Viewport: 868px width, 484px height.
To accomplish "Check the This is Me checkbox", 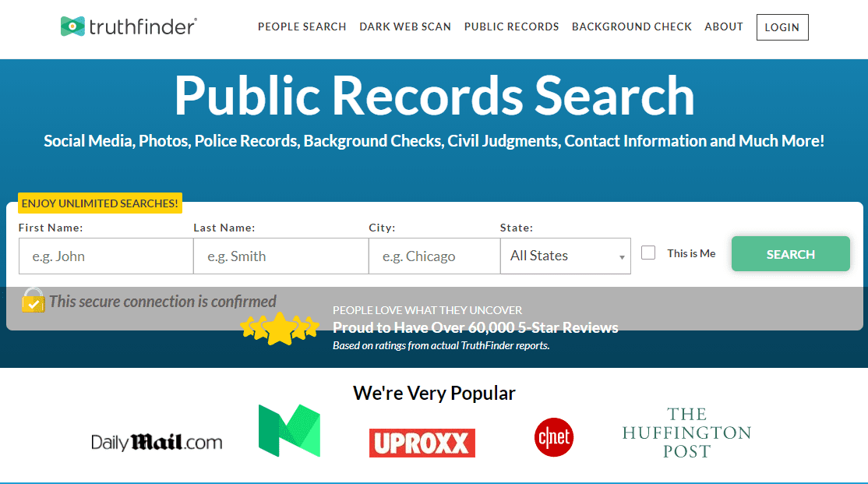I will [x=648, y=253].
